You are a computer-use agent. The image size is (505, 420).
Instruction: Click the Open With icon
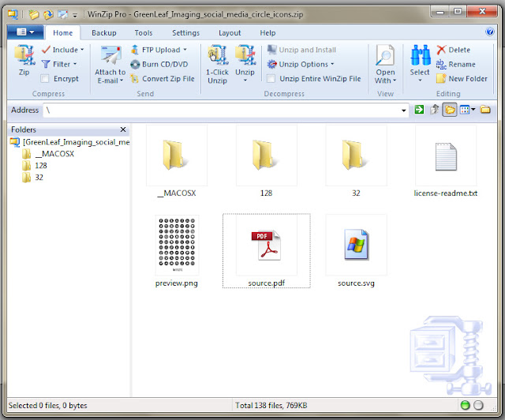pyautogui.click(x=385, y=55)
